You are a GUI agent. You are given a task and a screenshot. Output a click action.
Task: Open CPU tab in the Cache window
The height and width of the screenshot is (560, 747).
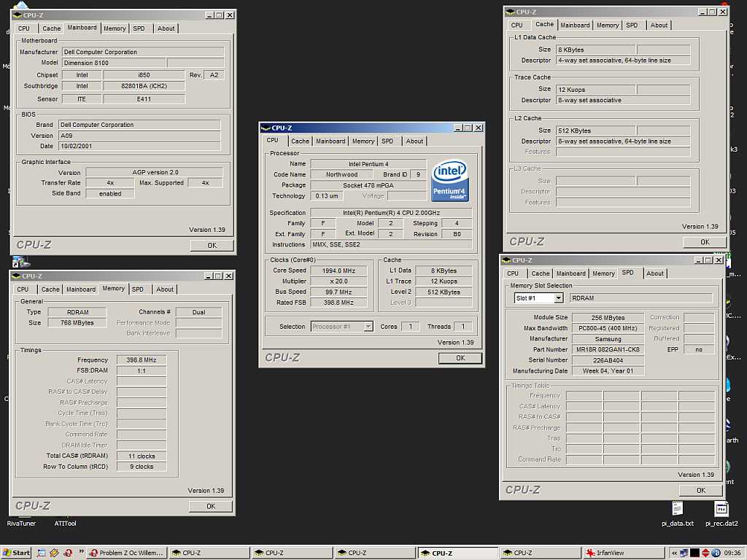click(x=517, y=26)
